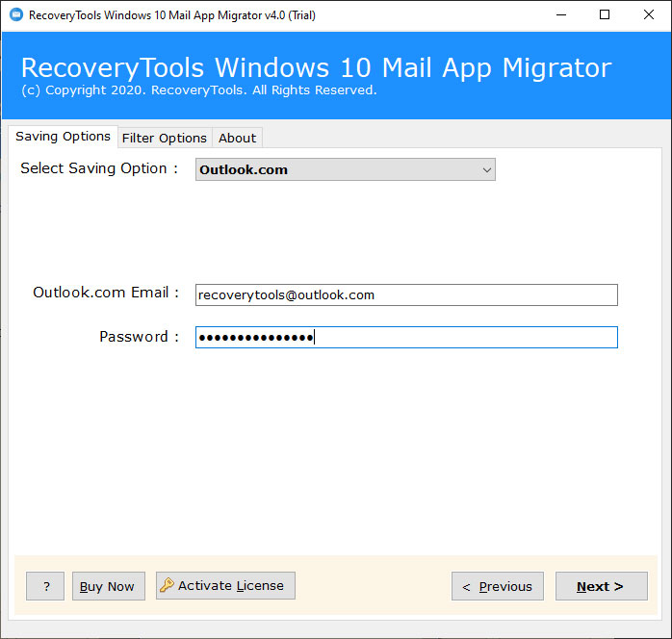Focus the Password input field
The height and width of the screenshot is (639, 672).
[406, 337]
